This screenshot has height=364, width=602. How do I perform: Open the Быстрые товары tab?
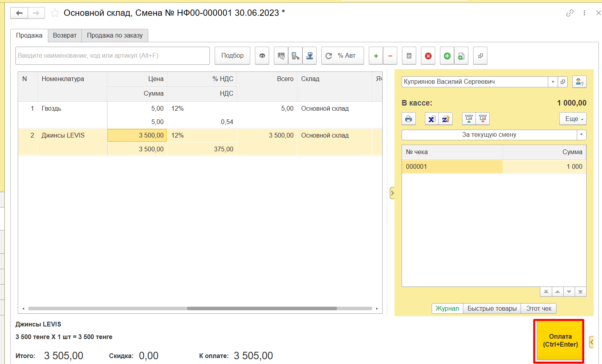pos(492,308)
